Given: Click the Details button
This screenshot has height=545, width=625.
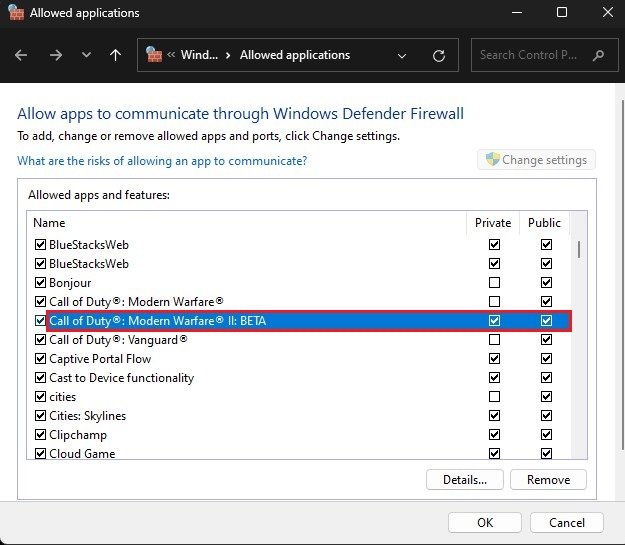Looking at the screenshot, I should pos(464,480).
